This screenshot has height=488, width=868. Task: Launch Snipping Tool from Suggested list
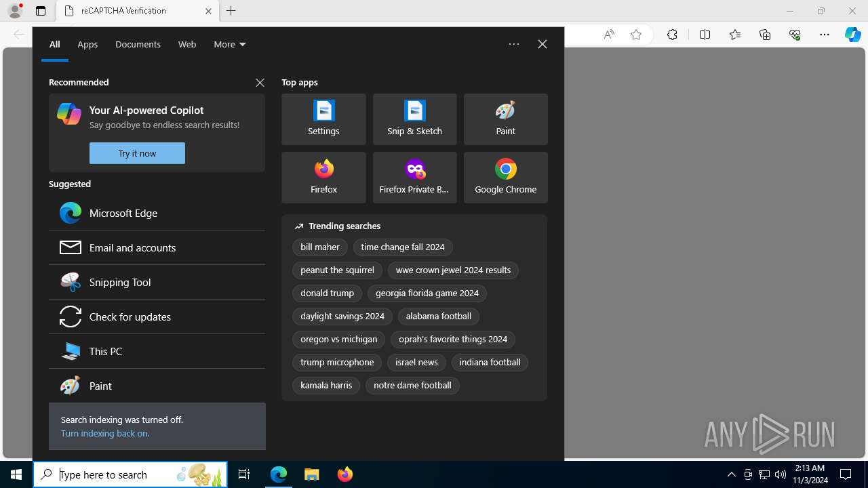coord(157,282)
